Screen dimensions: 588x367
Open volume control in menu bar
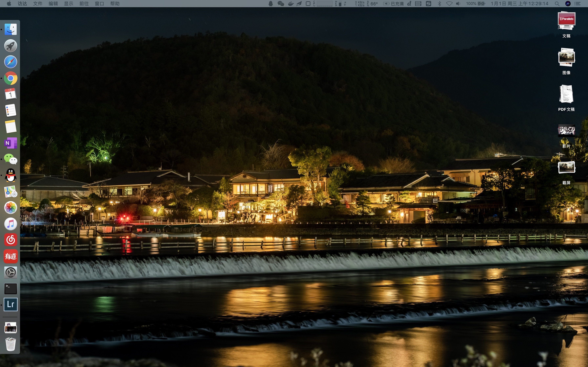[x=458, y=4]
